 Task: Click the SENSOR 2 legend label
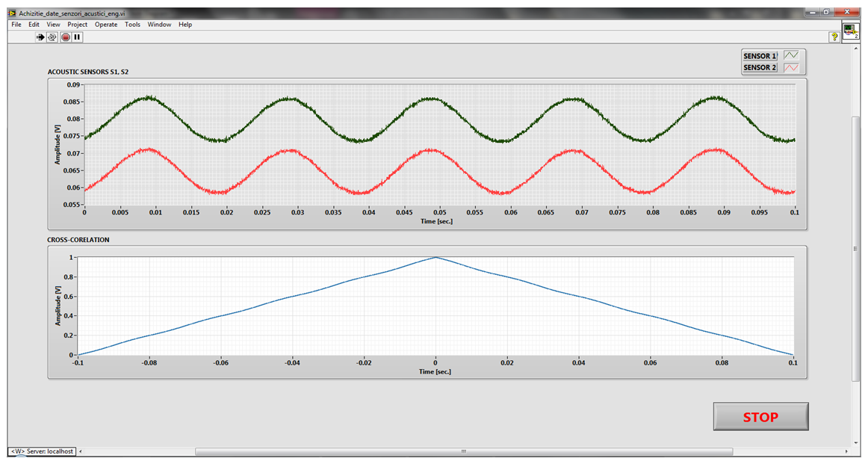[x=760, y=67]
